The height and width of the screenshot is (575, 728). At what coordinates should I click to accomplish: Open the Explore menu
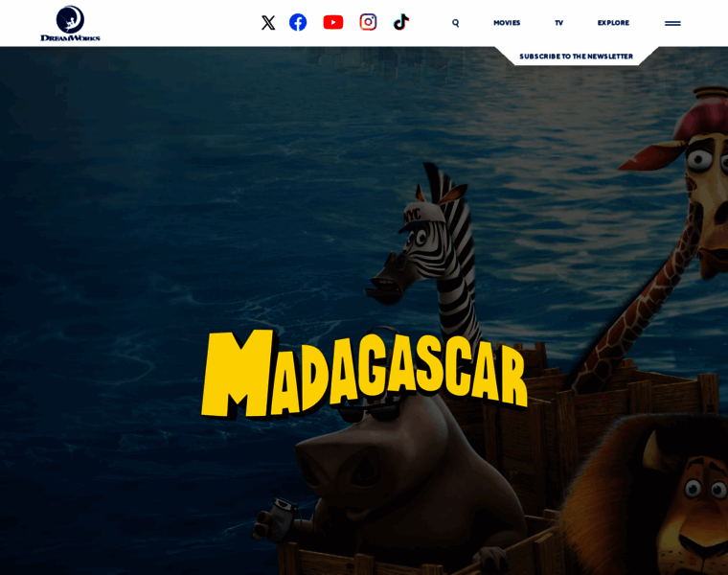click(613, 23)
